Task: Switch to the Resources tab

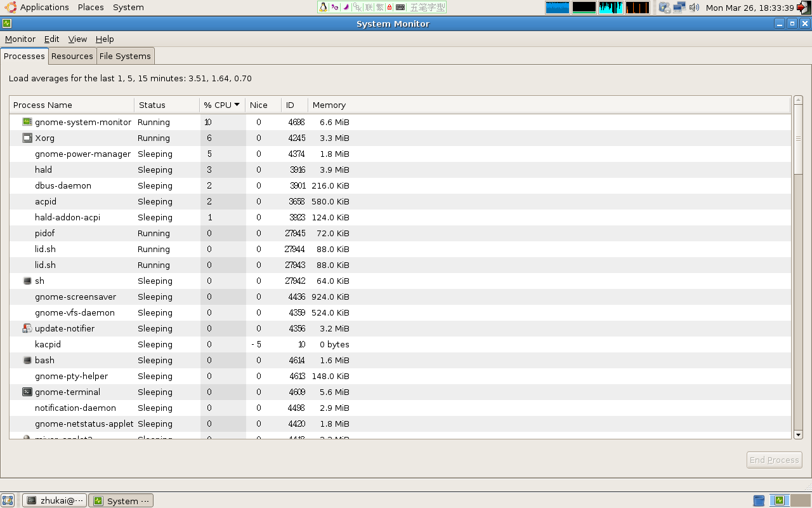Action: point(72,56)
